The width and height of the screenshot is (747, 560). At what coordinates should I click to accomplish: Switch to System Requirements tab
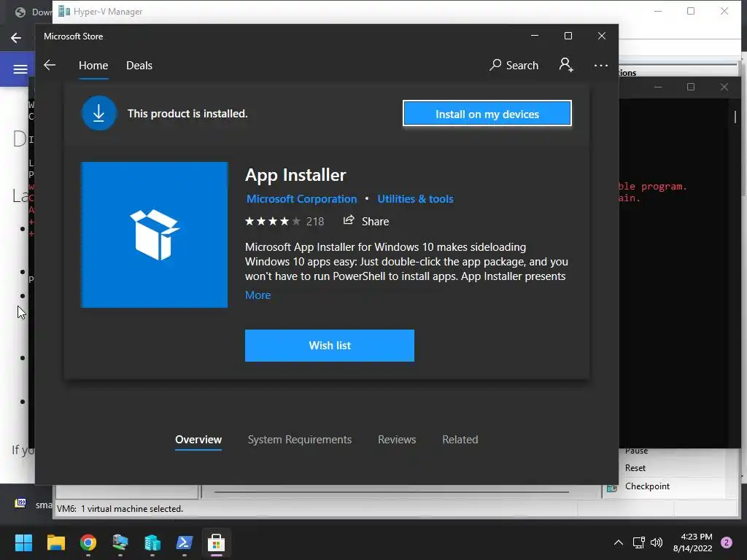click(300, 440)
